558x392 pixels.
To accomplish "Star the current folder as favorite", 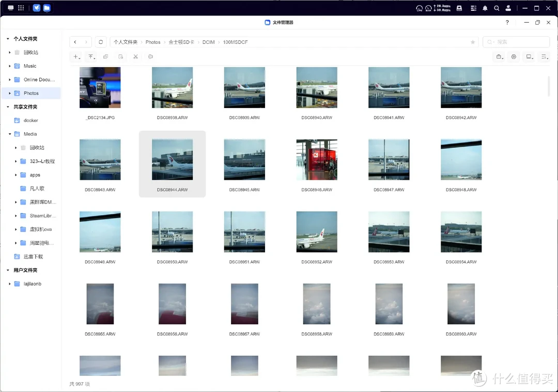I will 472,42.
